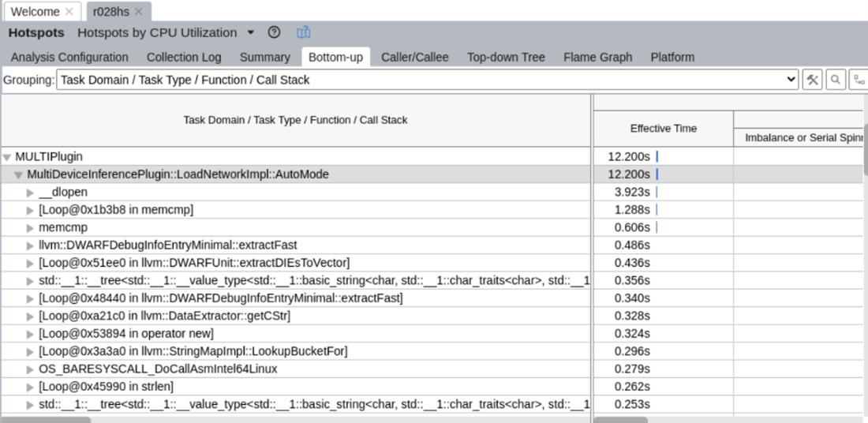Open the viewpoint guide map icon
This screenshot has height=423, width=868.
[x=303, y=32]
